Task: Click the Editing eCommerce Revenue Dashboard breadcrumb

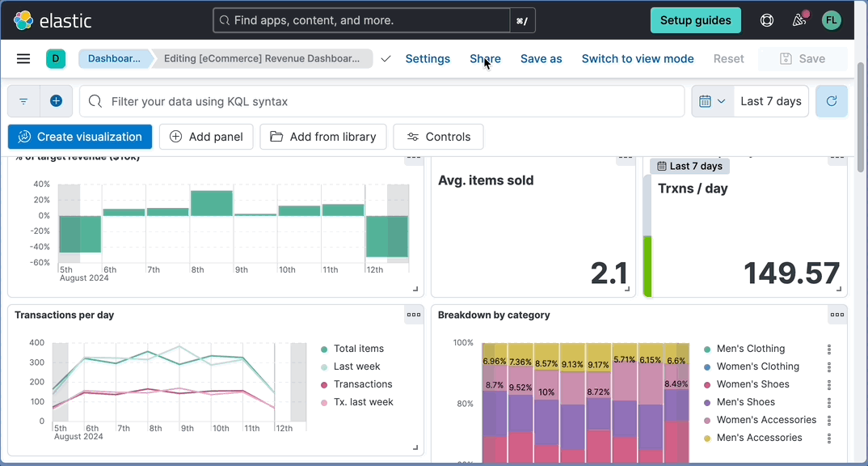Action: click(x=262, y=59)
